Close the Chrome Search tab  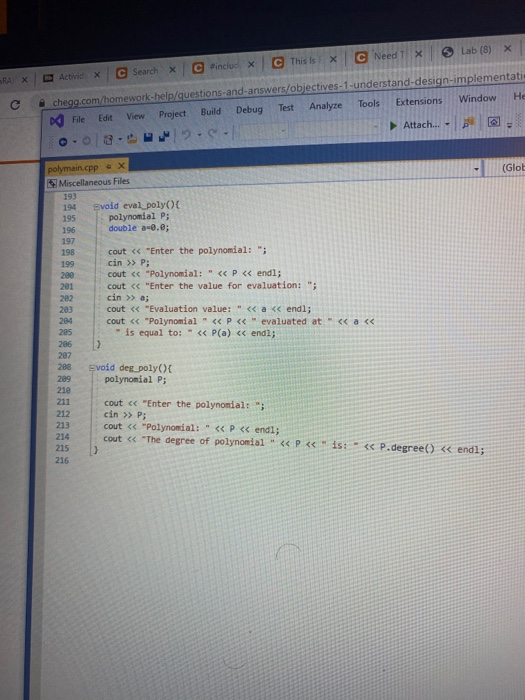172,70
